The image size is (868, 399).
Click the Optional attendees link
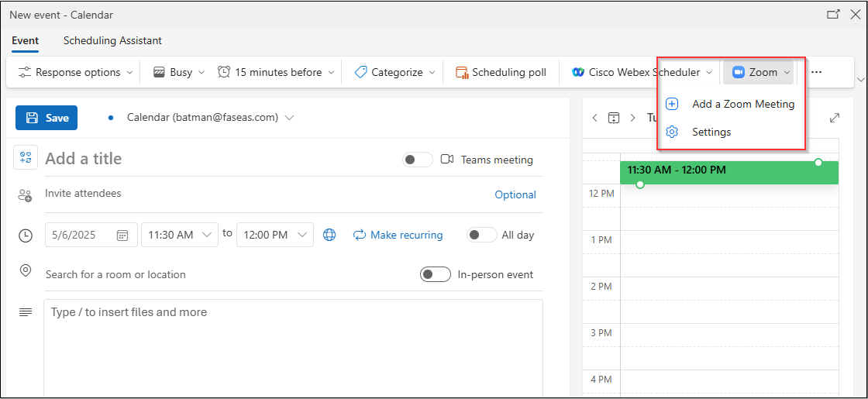tap(515, 194)
